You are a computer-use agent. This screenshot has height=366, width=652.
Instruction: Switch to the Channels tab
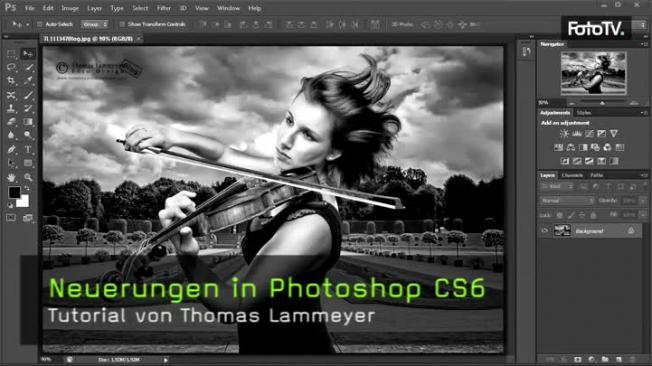[x=572, y=175]
